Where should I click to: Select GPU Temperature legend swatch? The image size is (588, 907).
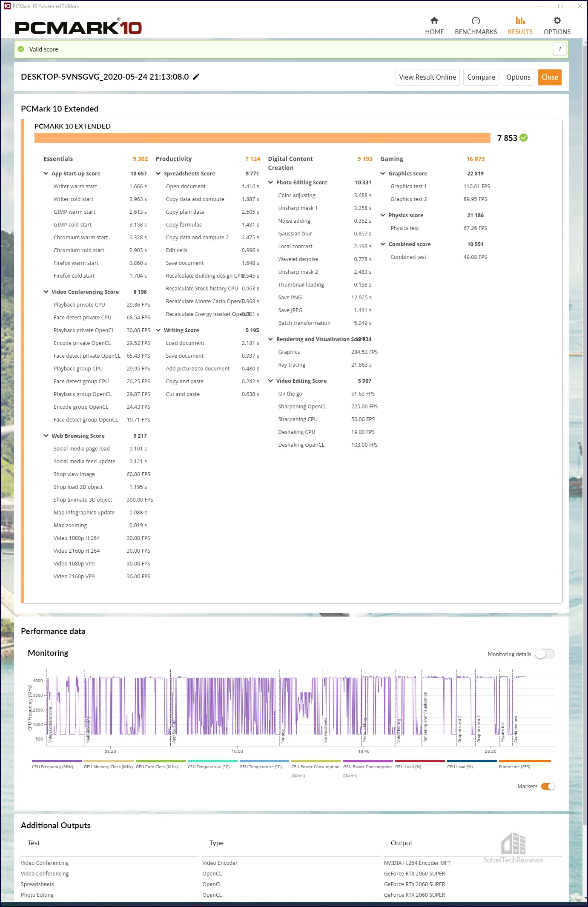click(x=264, y=761)
